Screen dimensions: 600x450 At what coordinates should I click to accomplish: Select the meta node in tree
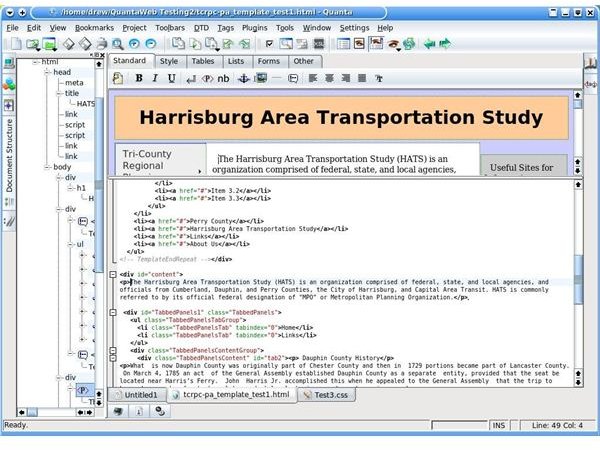74,83
